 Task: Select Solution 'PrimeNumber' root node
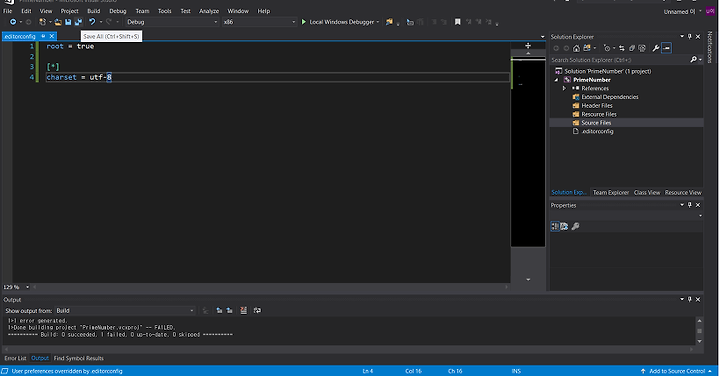[x=607, y=71]
